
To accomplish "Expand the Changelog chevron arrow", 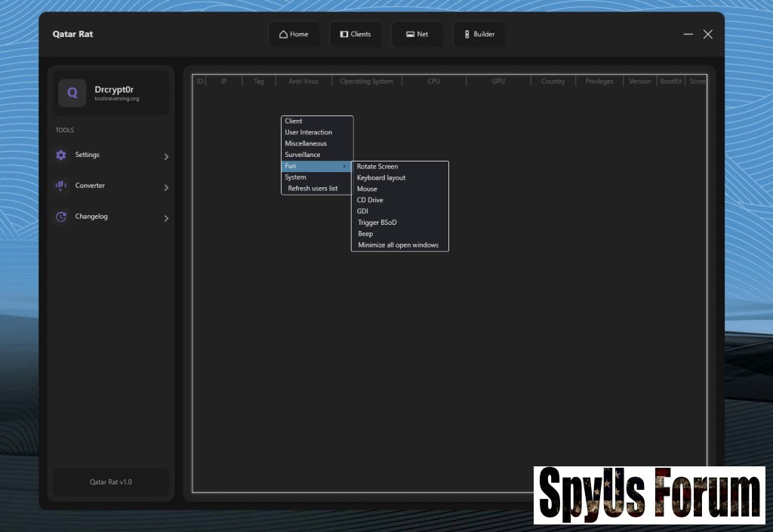I will (166, 219).
